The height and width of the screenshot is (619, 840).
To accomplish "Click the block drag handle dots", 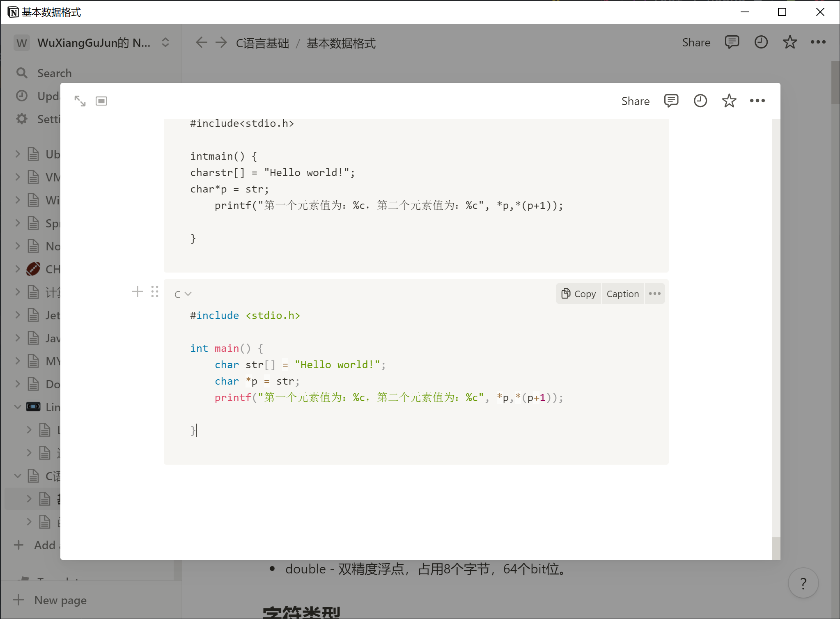I will pos(155,292).
